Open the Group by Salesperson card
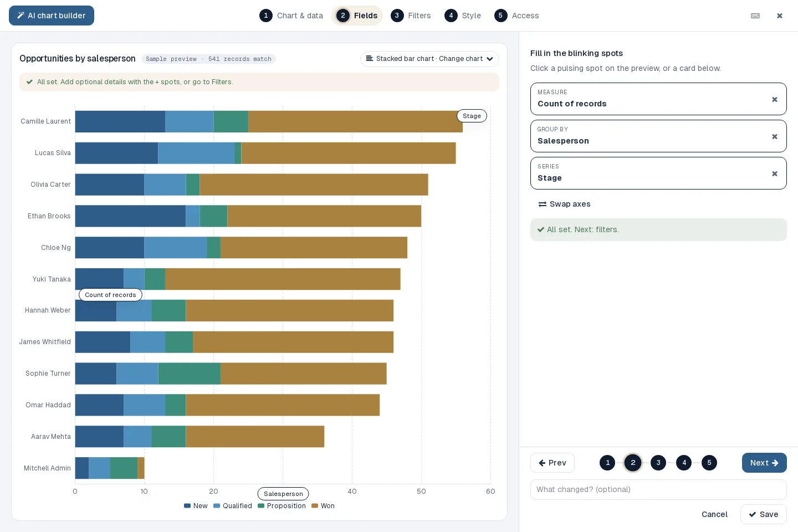This screenshot has width=798, height=532. click(658, 136)
